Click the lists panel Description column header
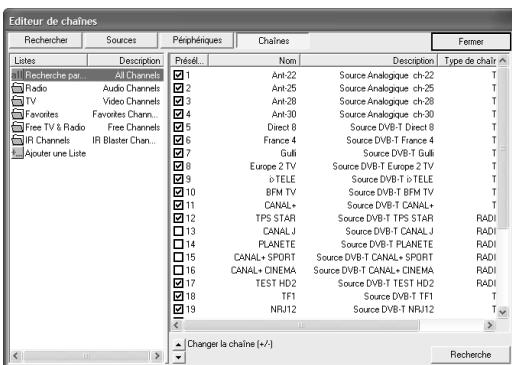This screenshot has width=512, height=365. (126, 61)
